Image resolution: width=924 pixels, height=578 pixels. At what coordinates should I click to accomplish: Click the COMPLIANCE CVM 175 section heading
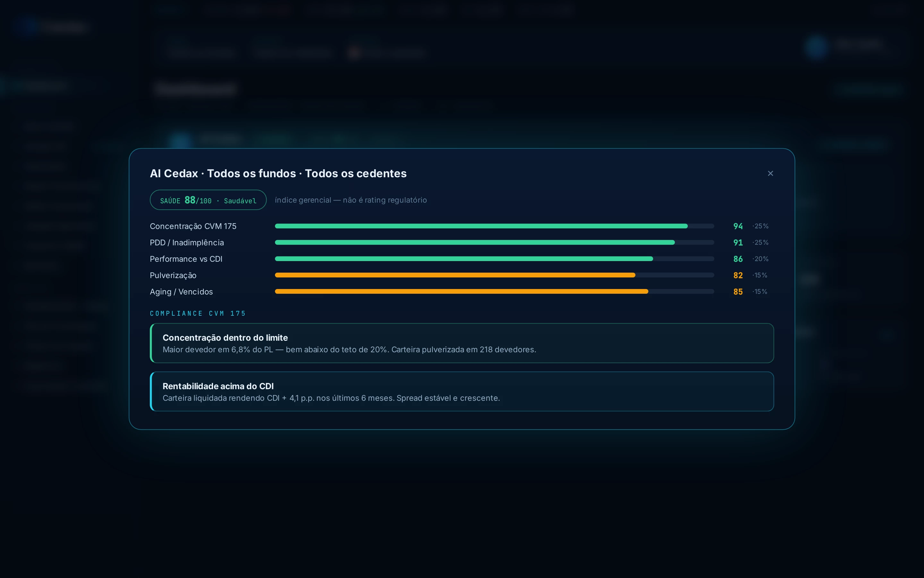(198, 313)
